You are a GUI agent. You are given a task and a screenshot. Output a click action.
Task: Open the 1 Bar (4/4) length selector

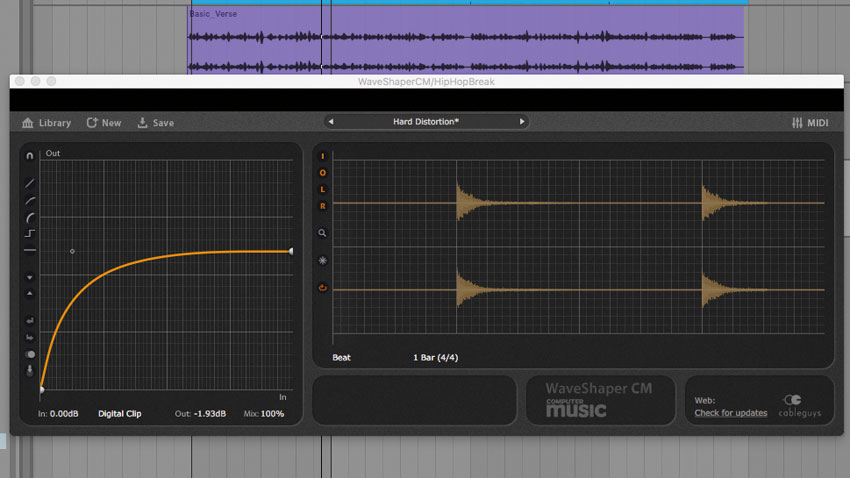pos(435,358)
